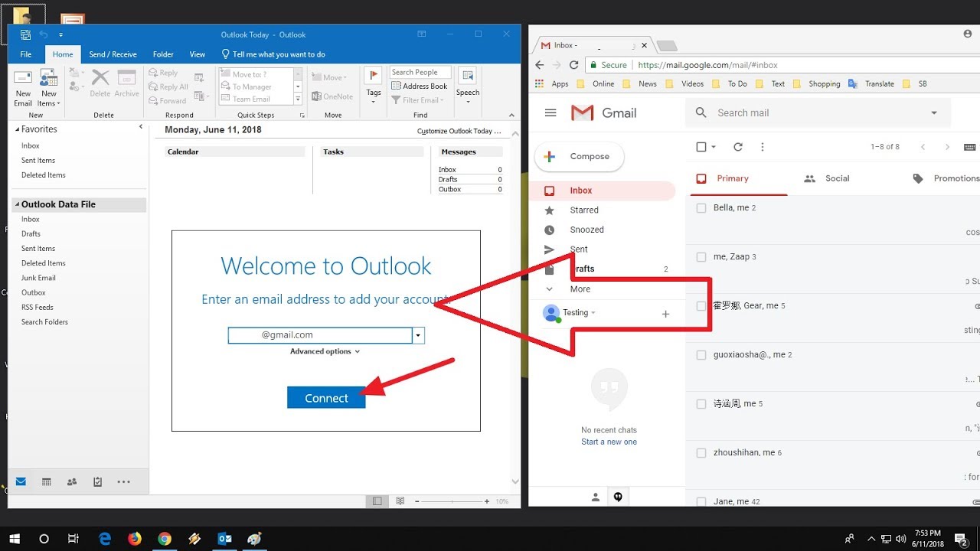This screenshot has height=551, width=980.
Task: Click the Connect button
Action: (326, 398)
